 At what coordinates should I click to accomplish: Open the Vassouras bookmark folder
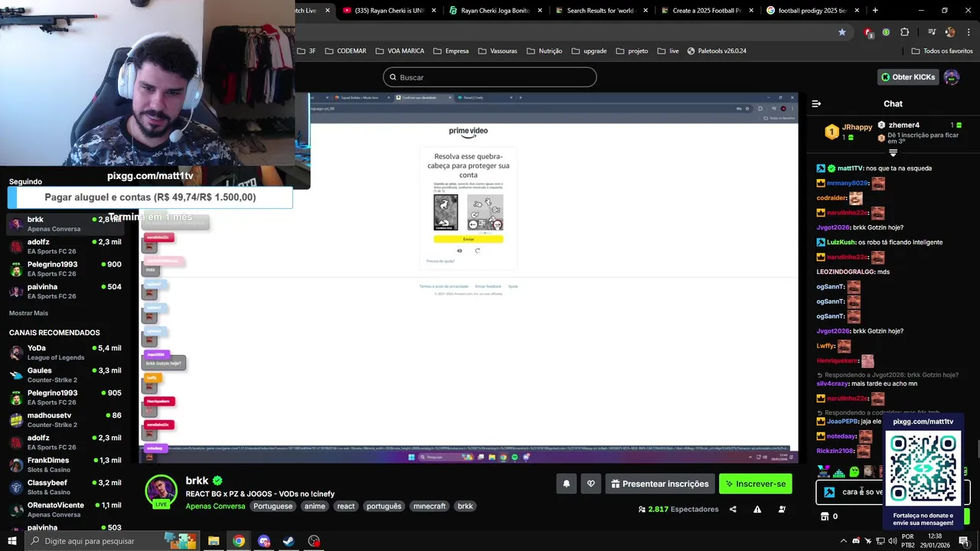(498, 51)
